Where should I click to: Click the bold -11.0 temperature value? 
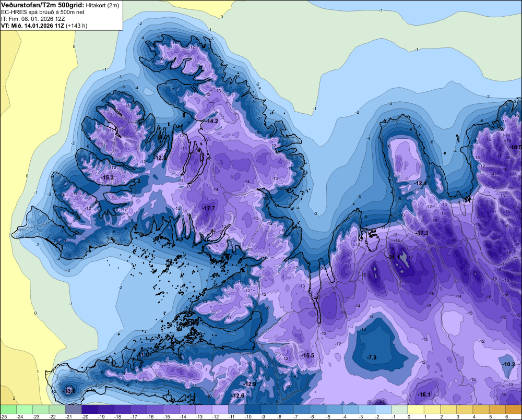pos(143,355)
